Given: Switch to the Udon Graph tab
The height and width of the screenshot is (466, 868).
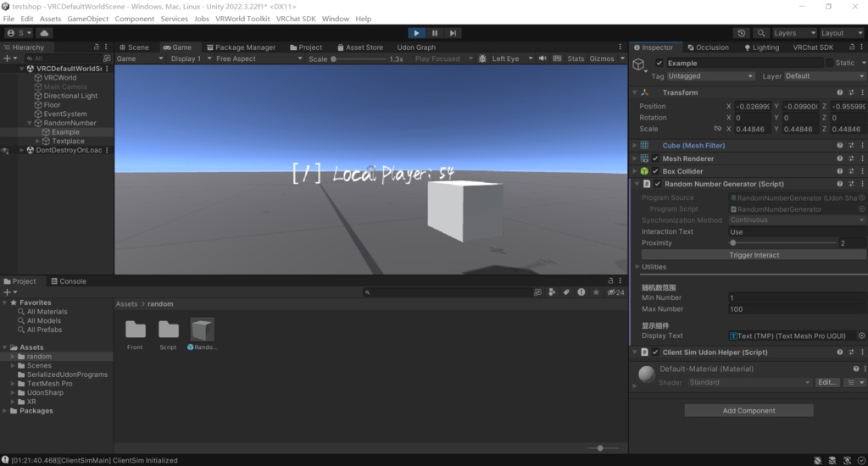Looking at the screenshot, I should 416,47.
